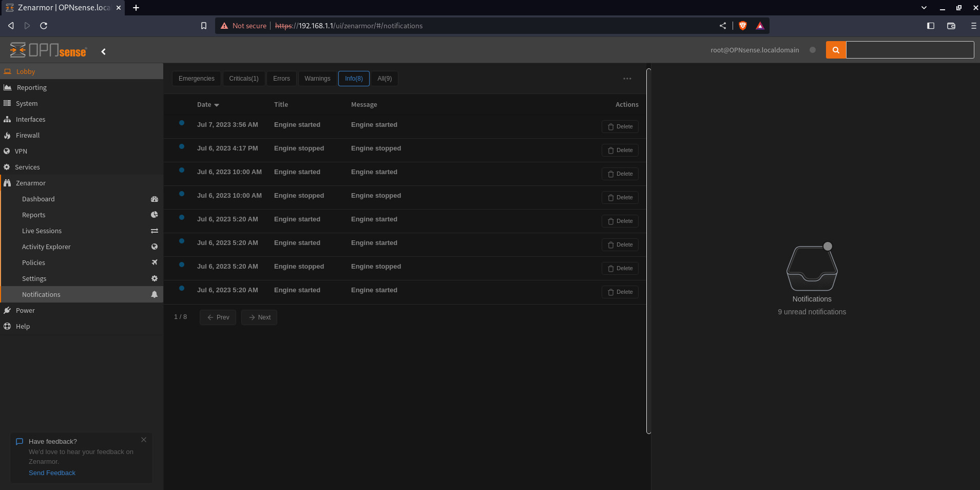Click the "9 unread notifications" text
Screen dimensions: 980x490
tap(812, 312)
